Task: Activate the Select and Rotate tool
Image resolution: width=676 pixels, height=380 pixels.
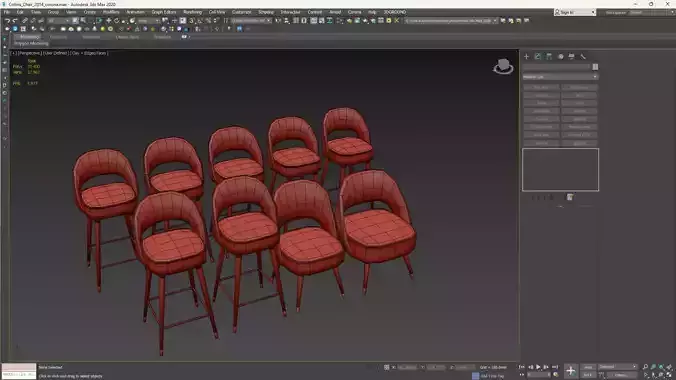Action: coord(116,20)
